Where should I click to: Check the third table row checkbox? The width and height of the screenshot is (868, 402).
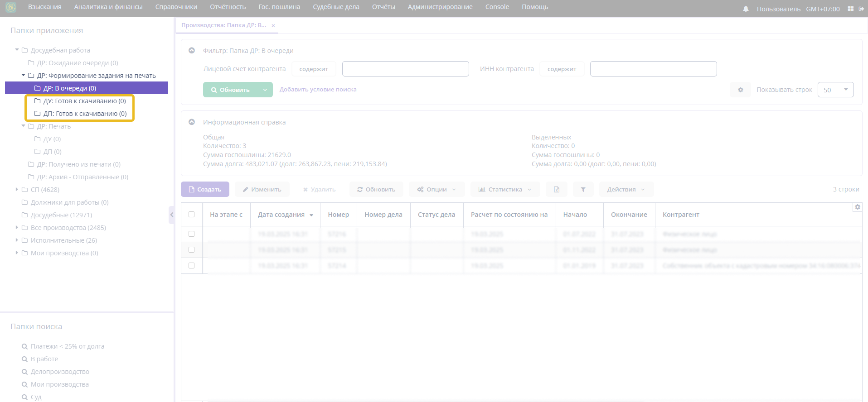191,266
